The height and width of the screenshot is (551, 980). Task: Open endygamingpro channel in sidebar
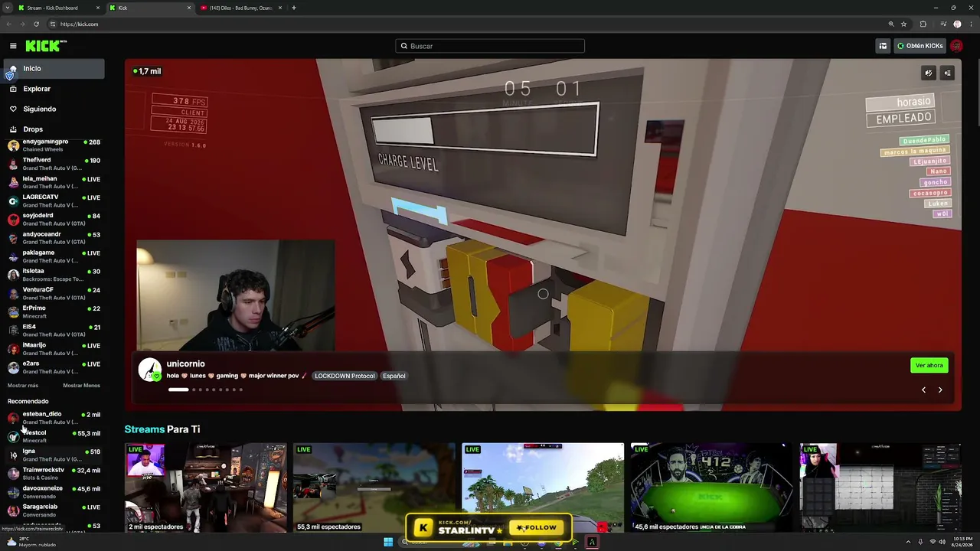pos(54,145)
